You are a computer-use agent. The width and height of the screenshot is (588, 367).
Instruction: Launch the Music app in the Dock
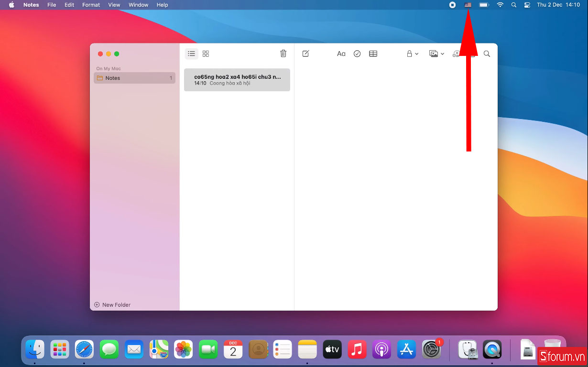pyautogui.click(x=357, y=350)
